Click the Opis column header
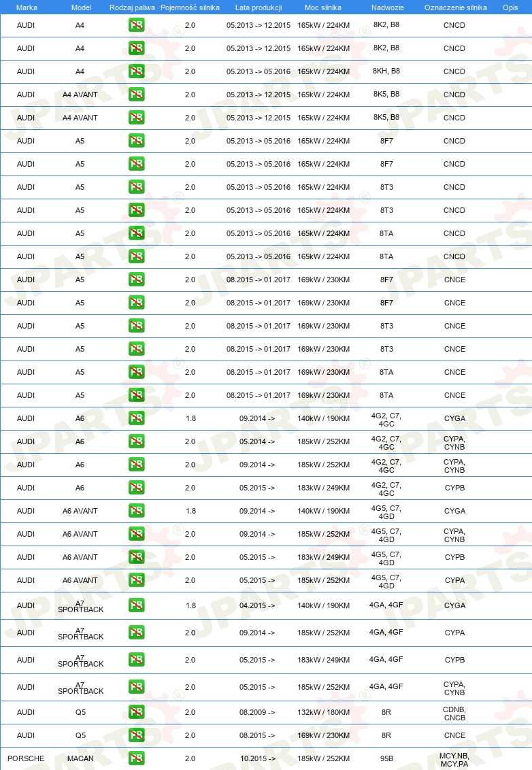This screenshot has height=770, width=532. [x=510, y=7]
